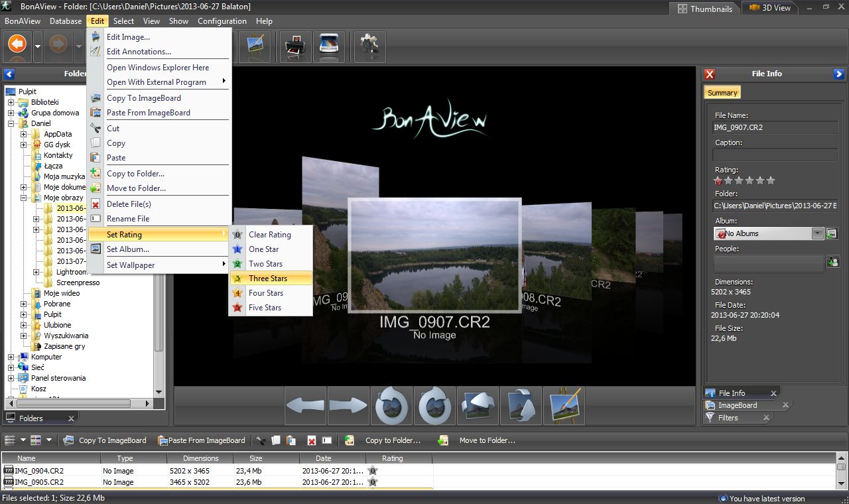Viewport: 849px width, 504px height.
Task: Click in the Caption input field
Action: [773, 154]
